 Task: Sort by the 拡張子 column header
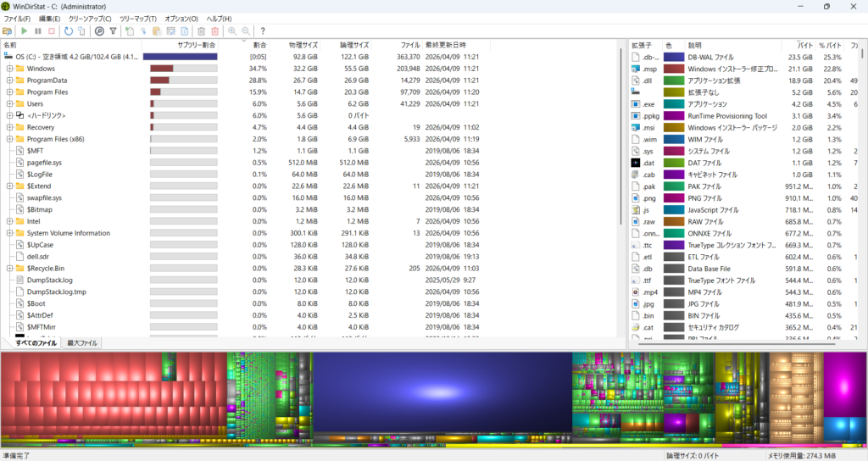[x=641, y=44]
